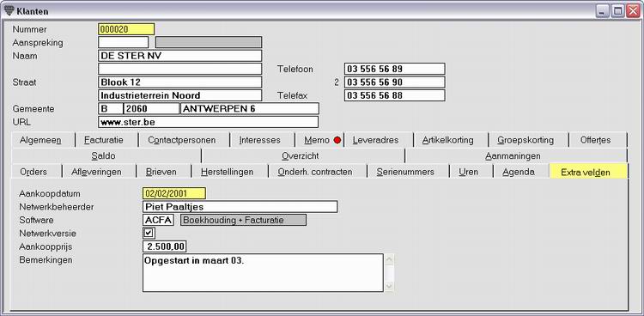
Task: Click Bemerkingen scrollbar up arrow
Action: coord(389,259)
